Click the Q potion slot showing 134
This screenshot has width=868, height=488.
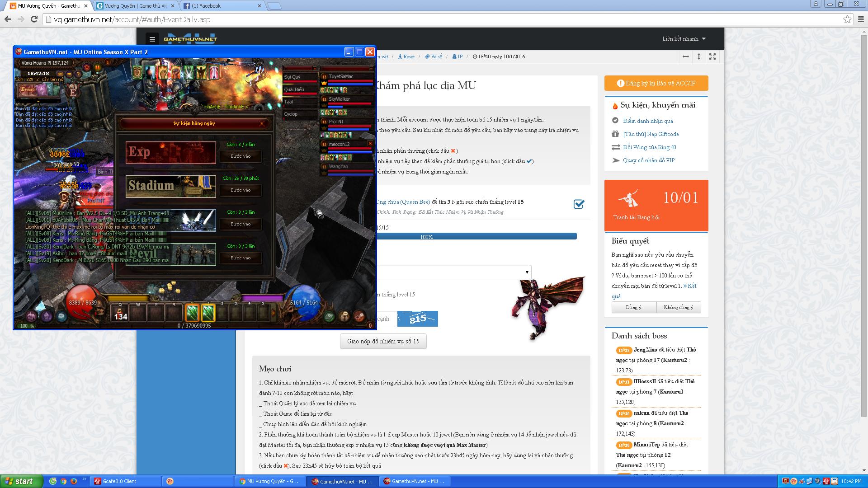[120, 313]
